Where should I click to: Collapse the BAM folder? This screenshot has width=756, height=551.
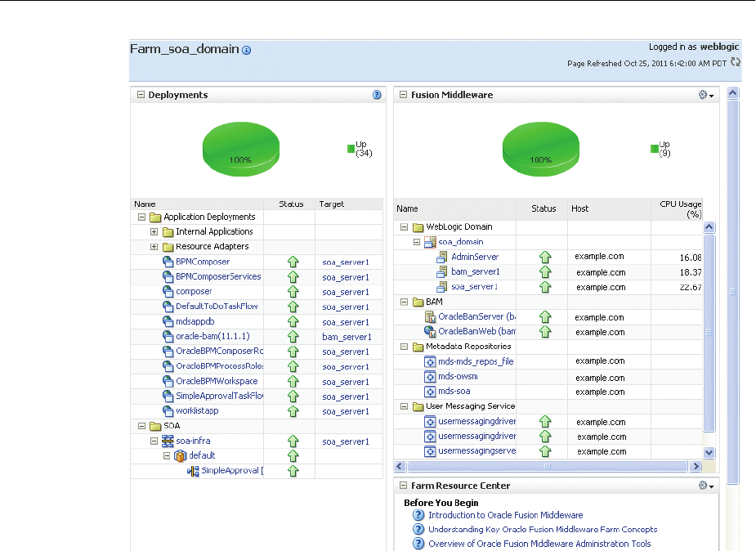(404, 302)
